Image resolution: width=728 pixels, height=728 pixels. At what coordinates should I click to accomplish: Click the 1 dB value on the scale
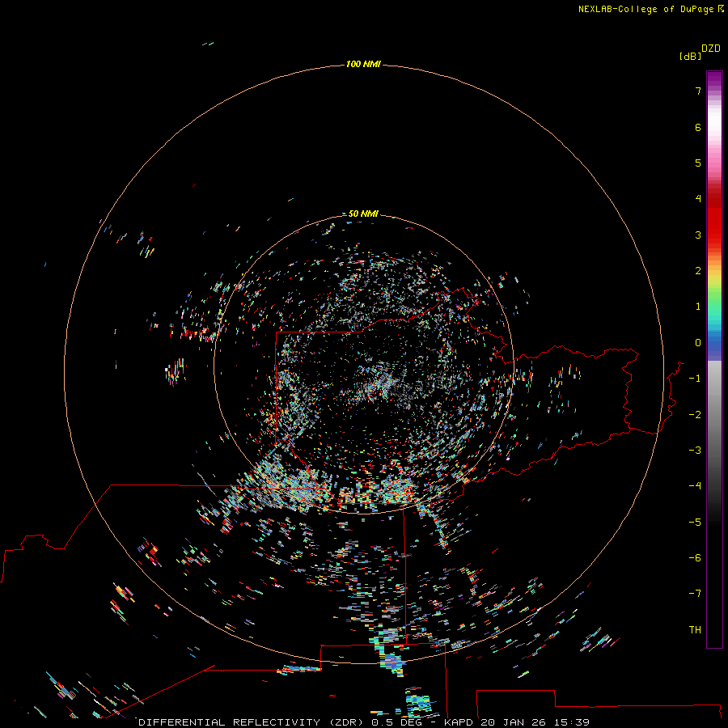point(698,307)
